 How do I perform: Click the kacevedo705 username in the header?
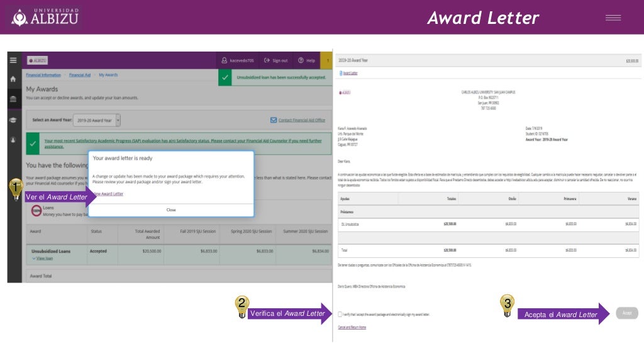click(241, 61)
